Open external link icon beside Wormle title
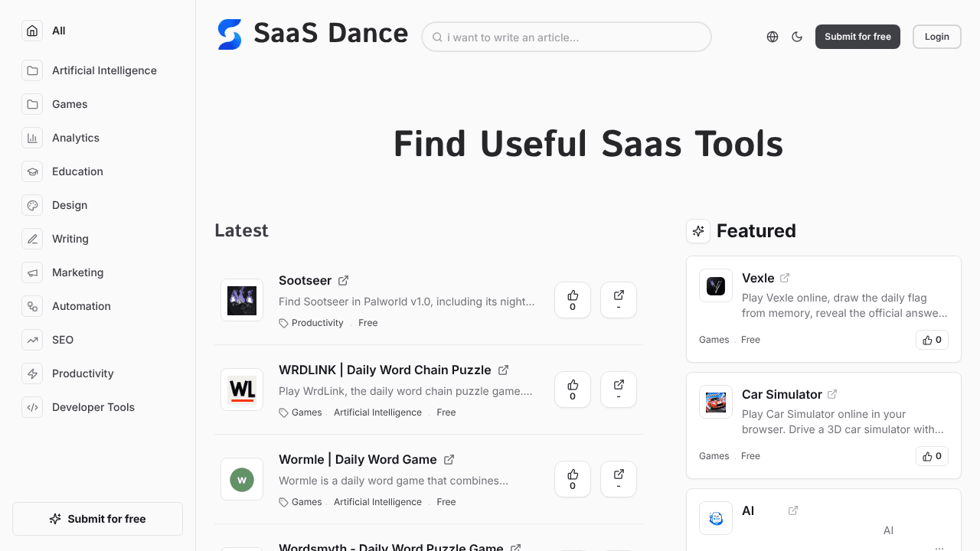 [449, 459]
